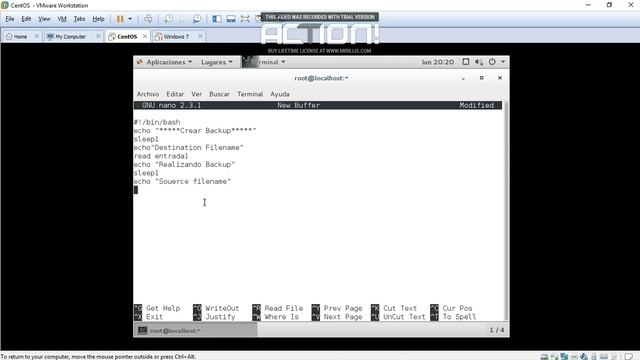Pause the virtual machine with the orange button
This screenshot has height=360, width=640.
(x=120, y=19)
